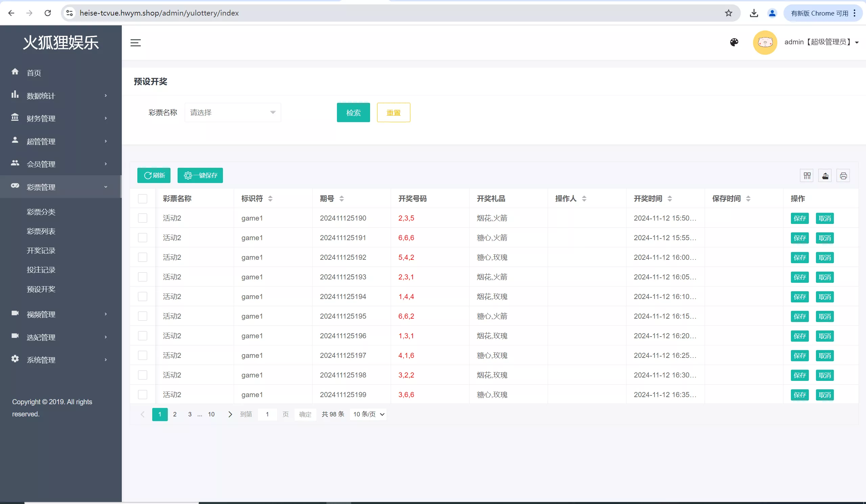Toggle the sidebar hamburger menu icon
The width and height of the screenshot is (866, 504).
pos(135,43)
